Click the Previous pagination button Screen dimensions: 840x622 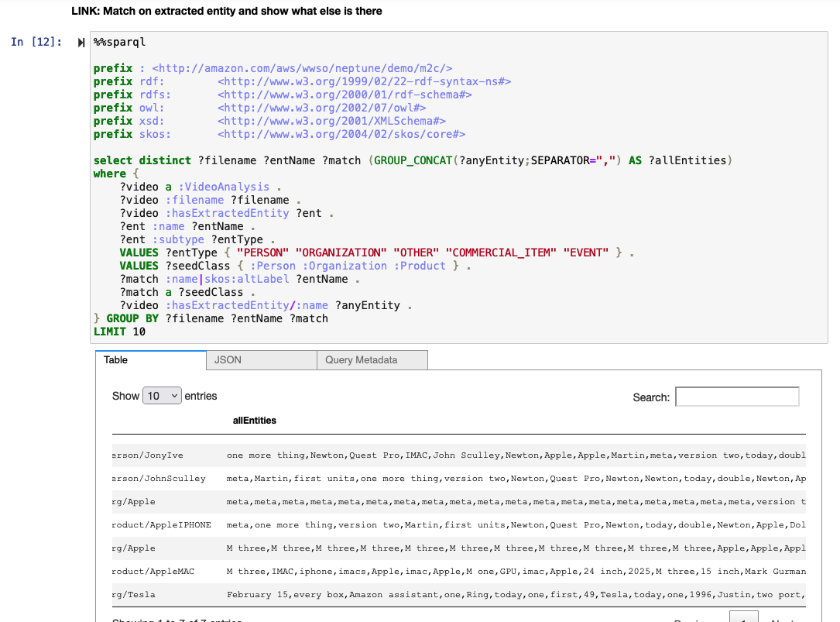tap(689, 620)
